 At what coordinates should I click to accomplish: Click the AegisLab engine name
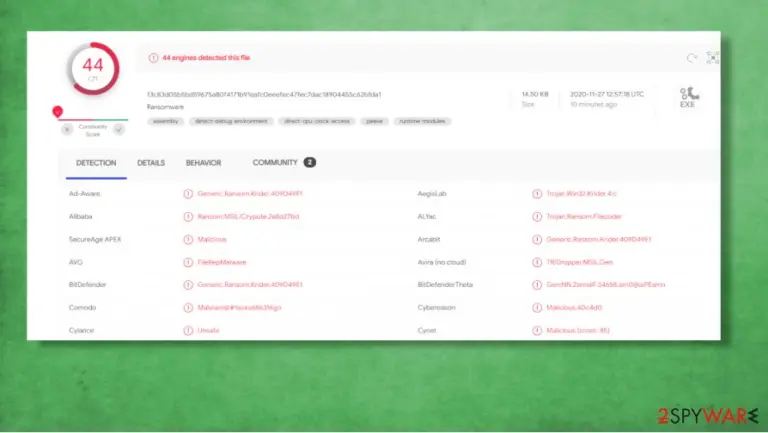(432, 194)
